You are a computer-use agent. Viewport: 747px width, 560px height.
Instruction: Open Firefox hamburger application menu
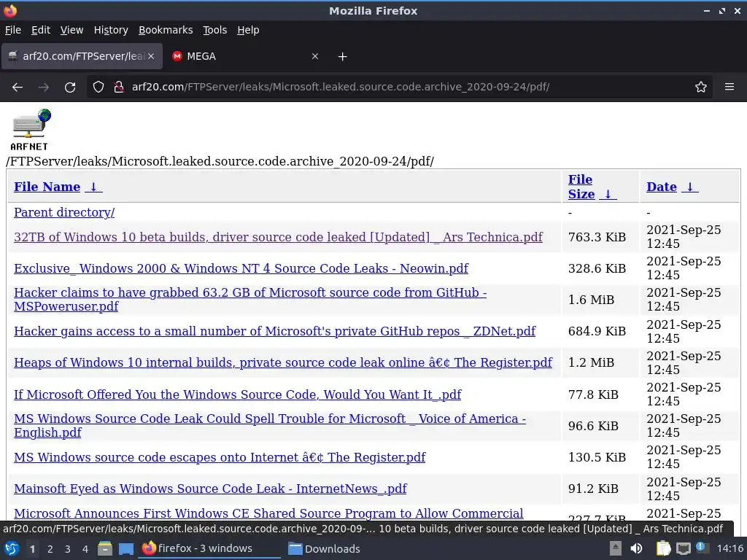(x=729, y=87)
